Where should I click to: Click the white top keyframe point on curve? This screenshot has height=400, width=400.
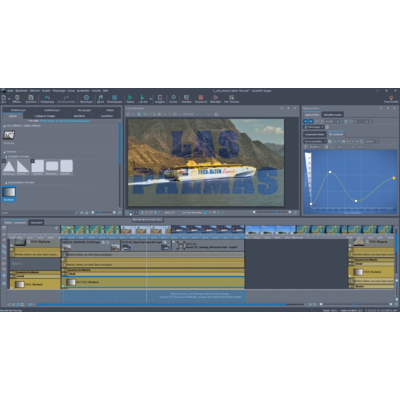[x=330, y=172]
